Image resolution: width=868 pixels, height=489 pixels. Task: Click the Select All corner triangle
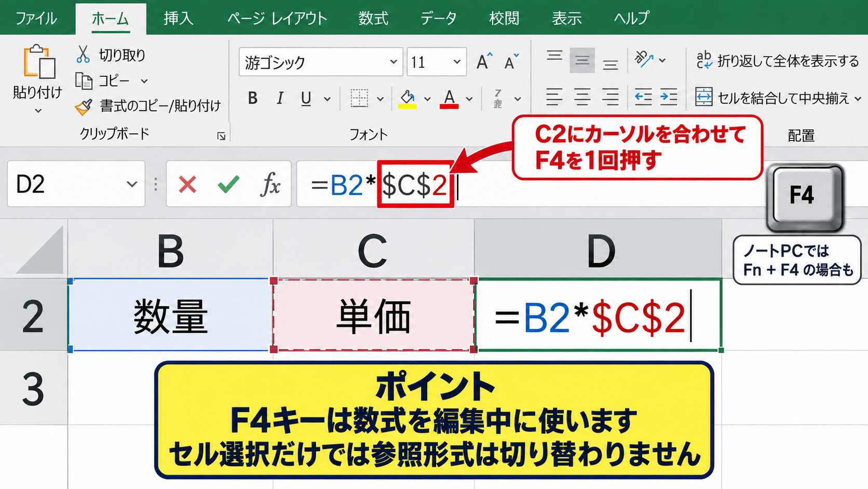coord(39,249)
